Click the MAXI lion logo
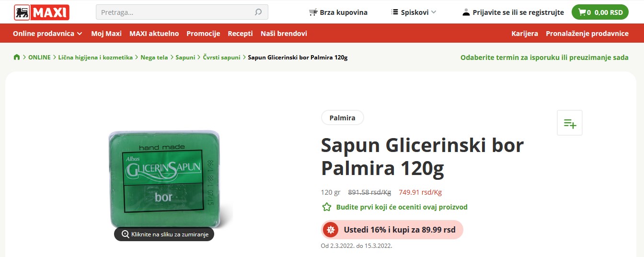644x257 pixels. [42, 12]
